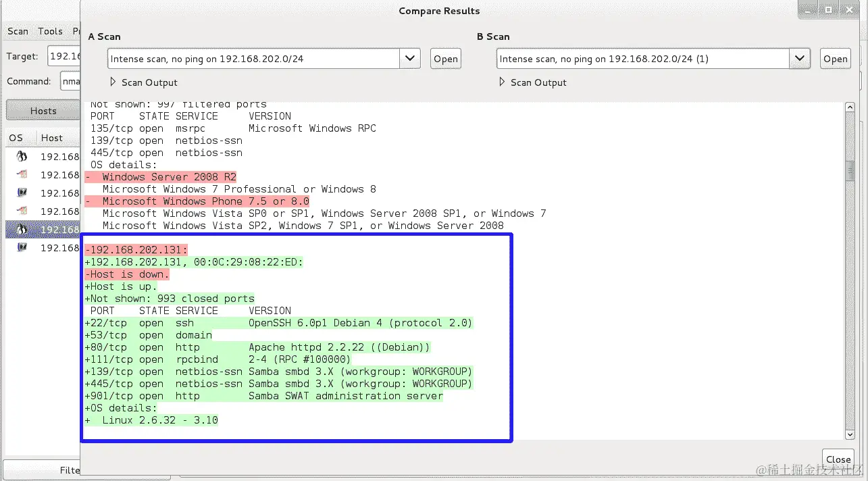Click the results scrollbar up arrow
Viewport: 868px width, 481px height.
coord(850,107)
